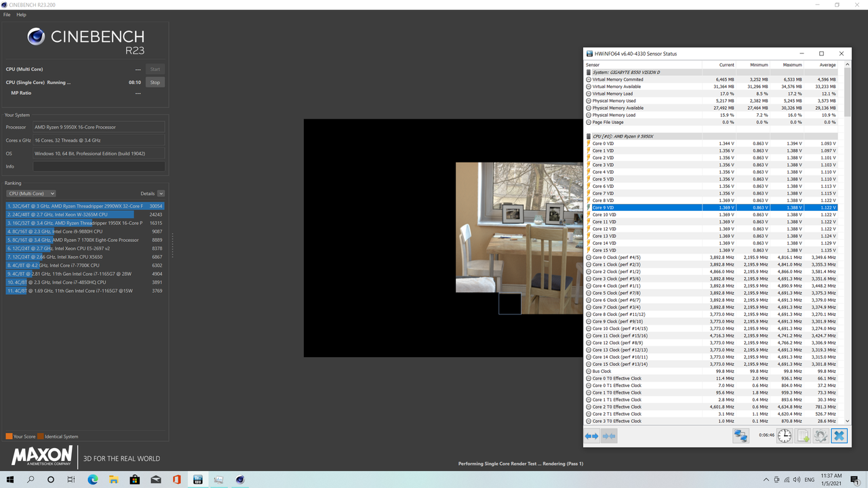The image size is (868, 488).
Task: Click Virtual Memory Commited sensor icon
Action: click(x=589, y=79)
